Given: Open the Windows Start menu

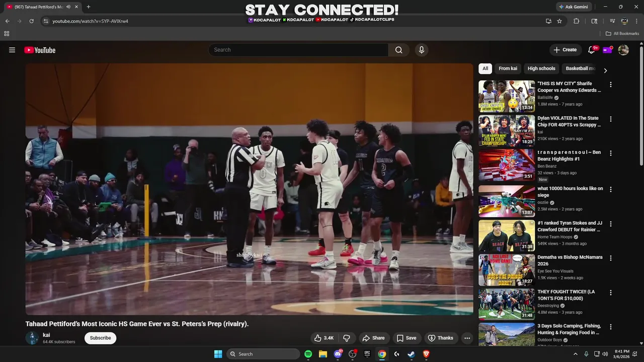Looking at the screenshot, I should point(218,354).
